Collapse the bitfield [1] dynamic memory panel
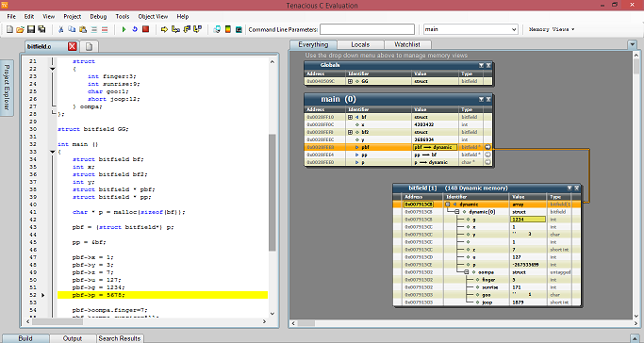Viewport: 644px width, 343px height. (x=570, y=188)
